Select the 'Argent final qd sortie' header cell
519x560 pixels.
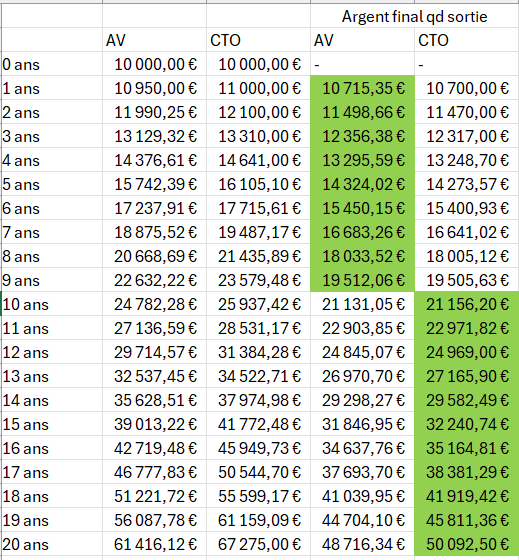pos(414,16)
